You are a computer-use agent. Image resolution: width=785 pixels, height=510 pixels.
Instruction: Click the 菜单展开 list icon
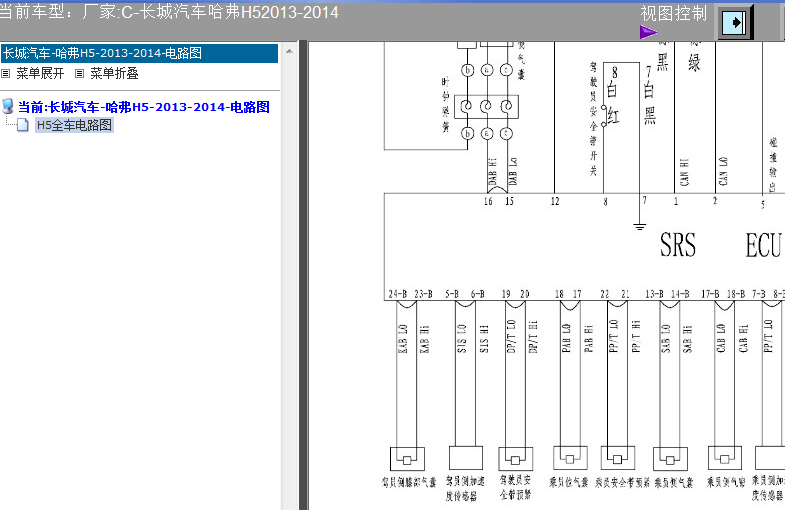tap(6, 74)
